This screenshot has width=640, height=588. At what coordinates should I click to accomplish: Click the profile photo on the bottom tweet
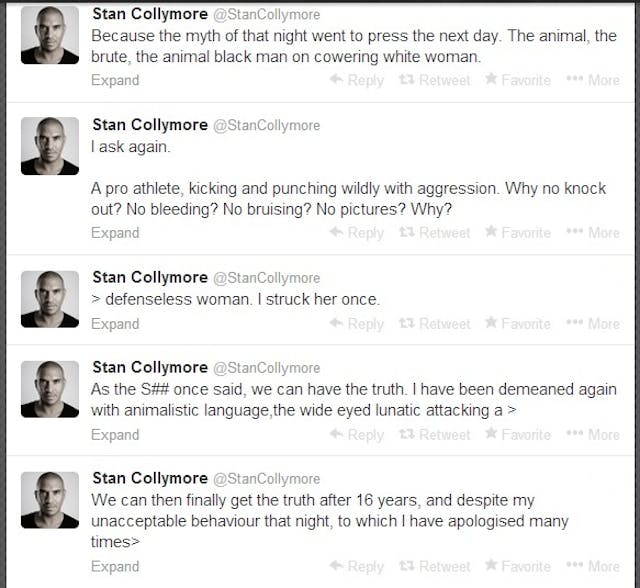click(x=50, y=500)
